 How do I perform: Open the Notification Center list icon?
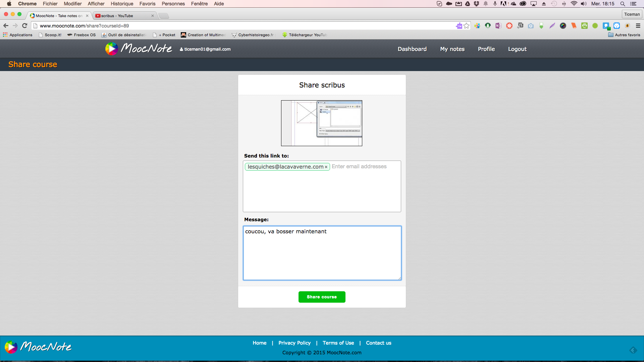click(633, 4)
